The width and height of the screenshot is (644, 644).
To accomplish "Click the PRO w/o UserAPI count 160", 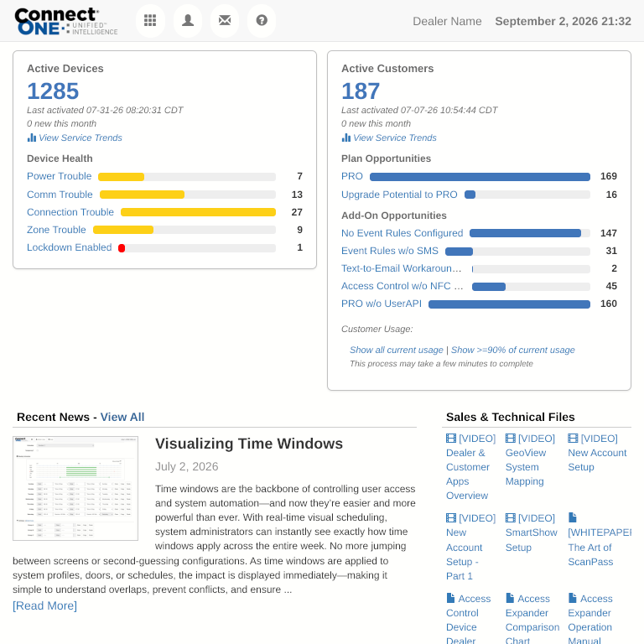I will [609, 304].
